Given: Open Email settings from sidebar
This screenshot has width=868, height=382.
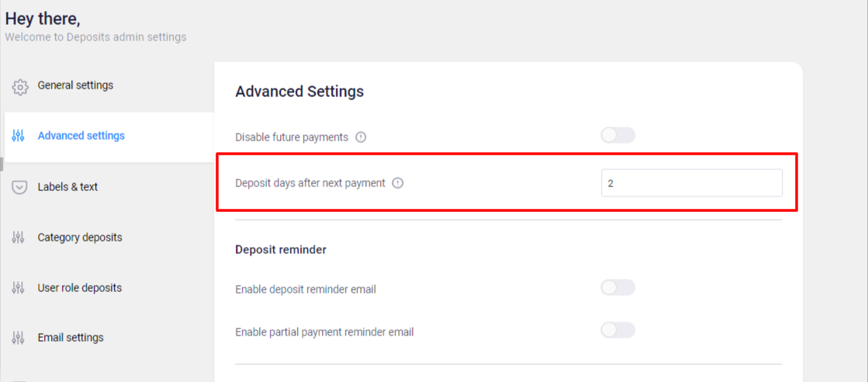Looking at the screenshot, I should point(71,338).
